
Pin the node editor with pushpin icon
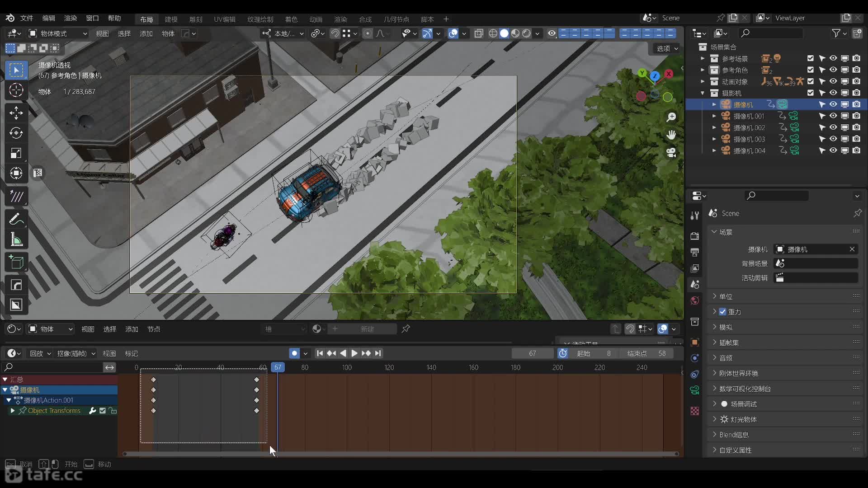406,329
